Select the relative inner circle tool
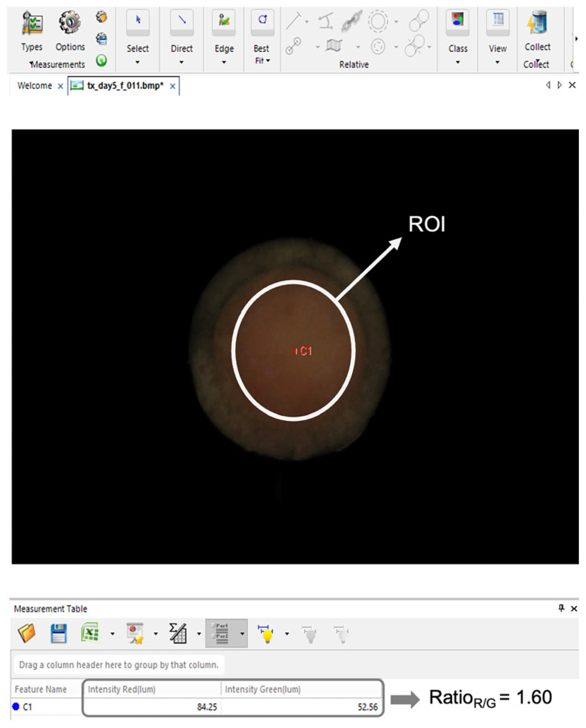Viewport: 586px width, 728px height. tap(377, 47)
